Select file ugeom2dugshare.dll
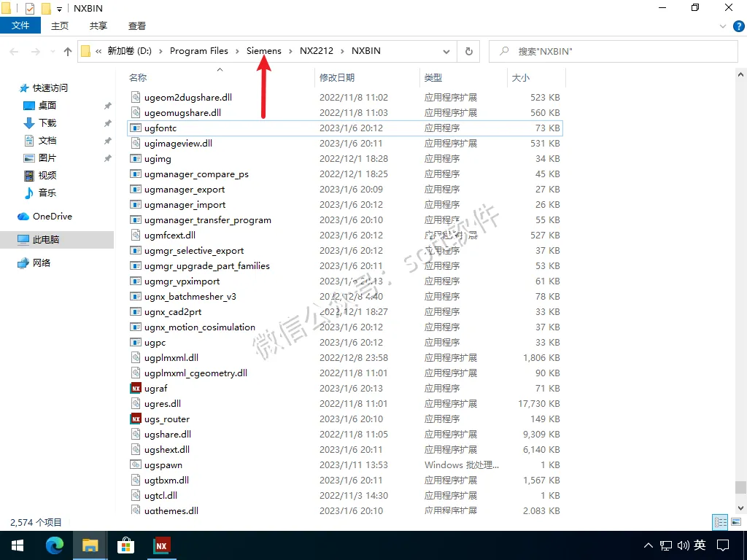 point(188,98)
